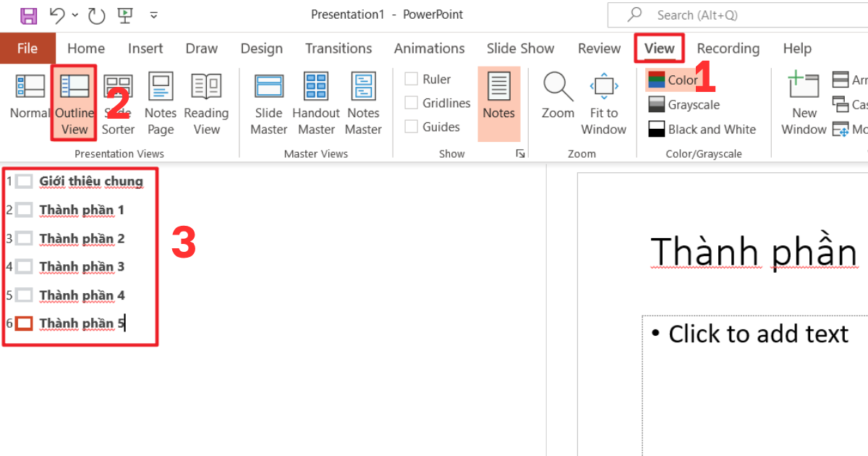Open the Recording tab
868x456 pixels.
click(x=728, y=48)
